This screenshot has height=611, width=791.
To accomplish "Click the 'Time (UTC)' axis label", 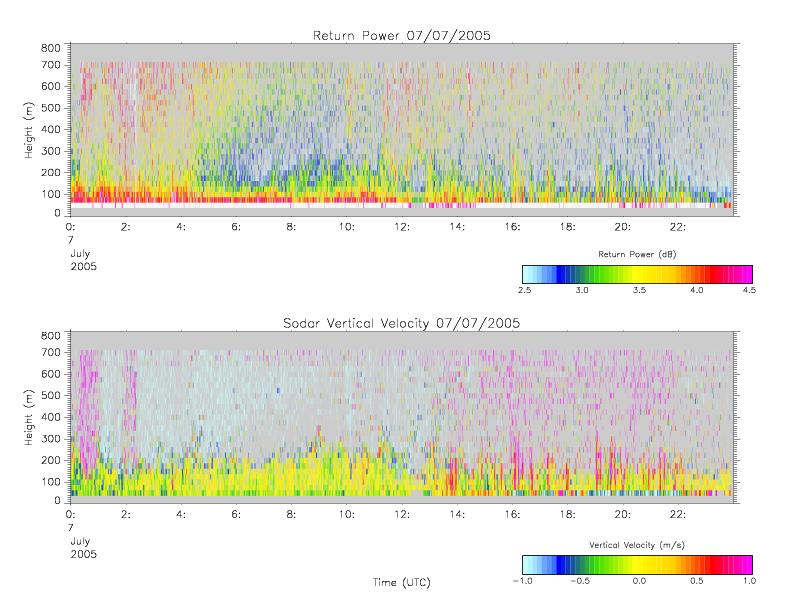I will pos(402,582).
